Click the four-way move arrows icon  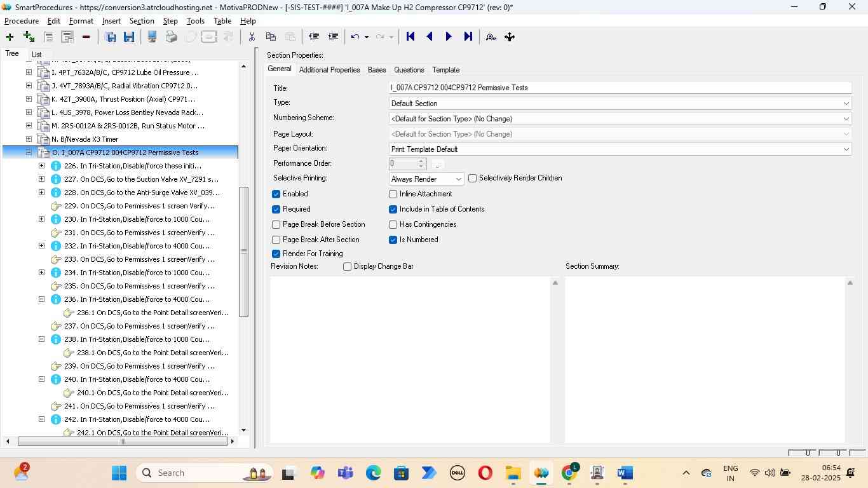(510, 37)
